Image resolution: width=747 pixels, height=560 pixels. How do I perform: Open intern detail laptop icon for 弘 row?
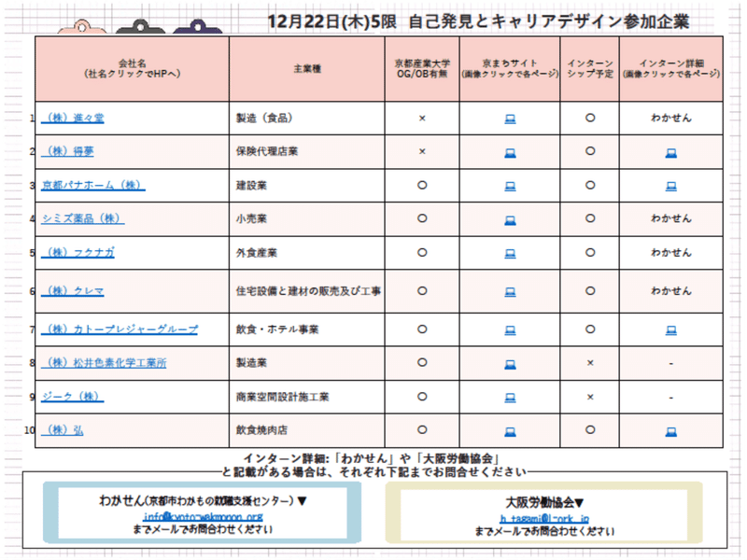671,432
